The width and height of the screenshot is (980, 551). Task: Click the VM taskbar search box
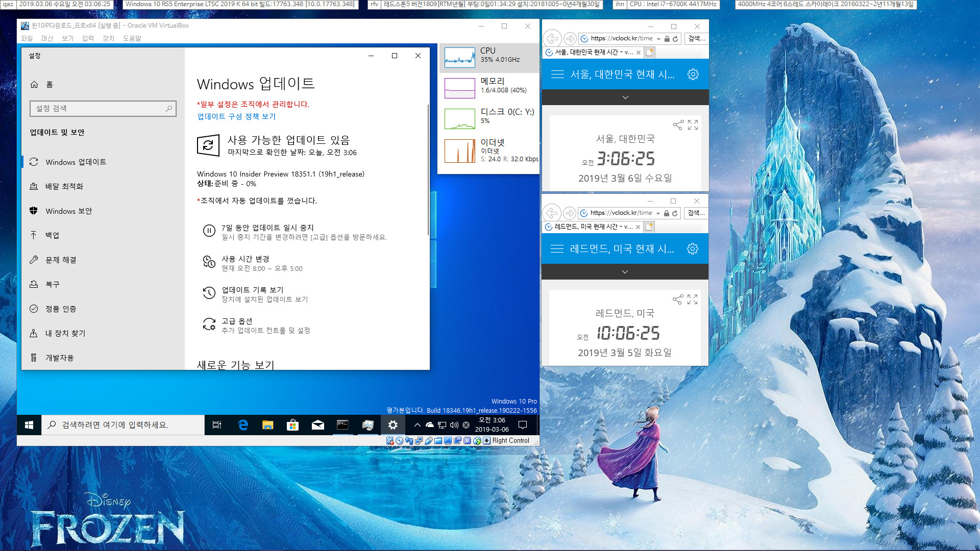[123, 425]
